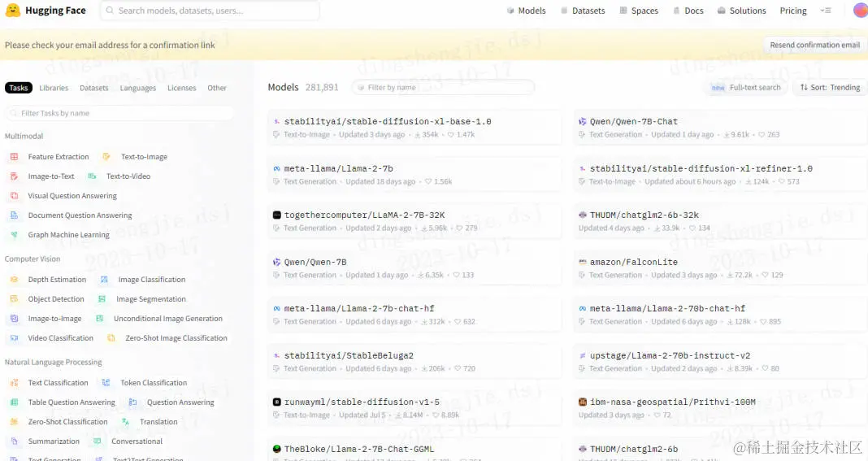Click the Object Detection icon
The image size is (868, 461).
point(15,299)
